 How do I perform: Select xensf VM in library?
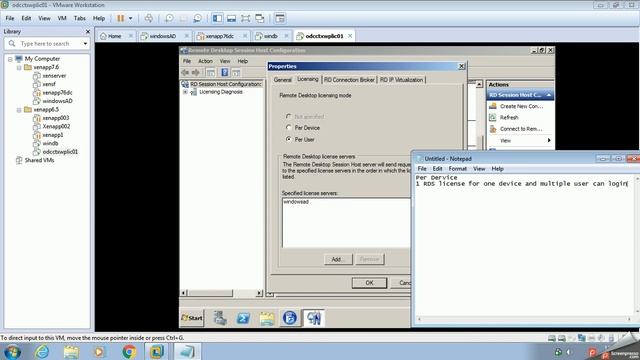[49, 84]
